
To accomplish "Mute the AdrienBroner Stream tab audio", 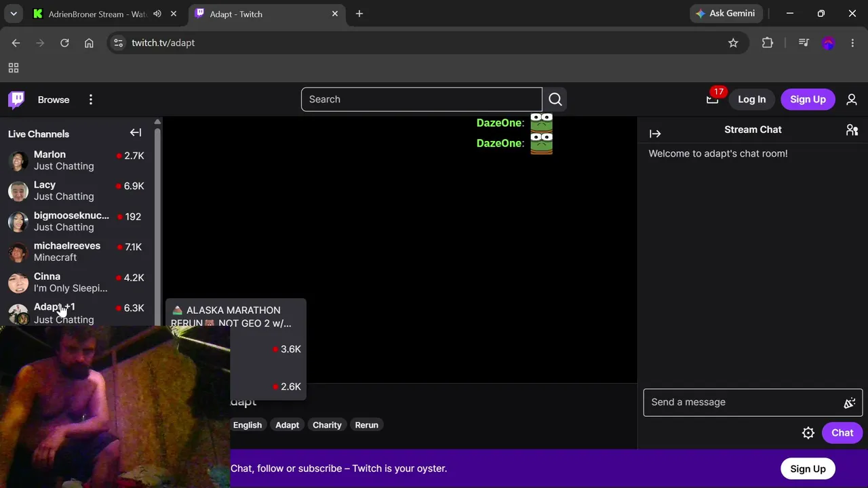I will [157, 14].
